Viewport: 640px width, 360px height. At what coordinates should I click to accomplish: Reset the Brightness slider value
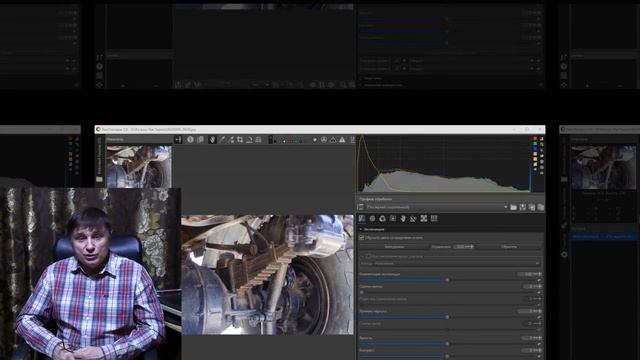(539, 344)
